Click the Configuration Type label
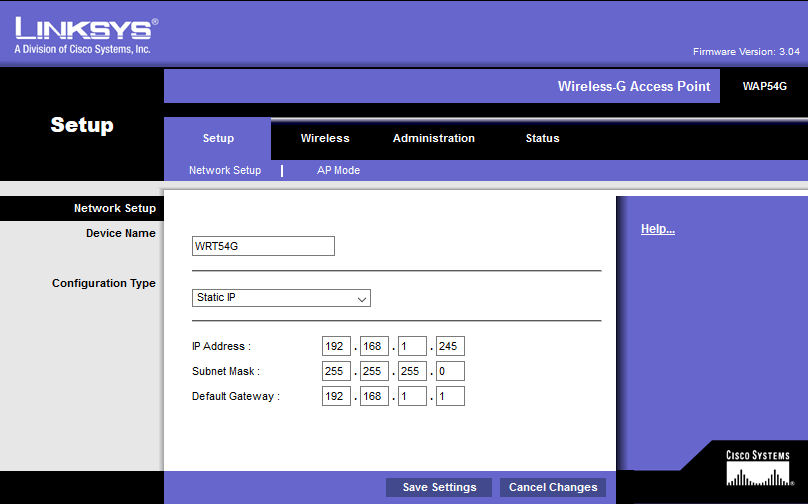This screenshot has height=504, width=808. coord(104,283)
